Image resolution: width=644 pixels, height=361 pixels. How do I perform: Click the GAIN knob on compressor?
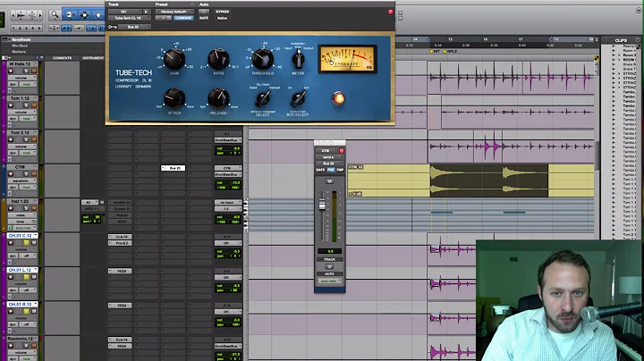(174, 59)
